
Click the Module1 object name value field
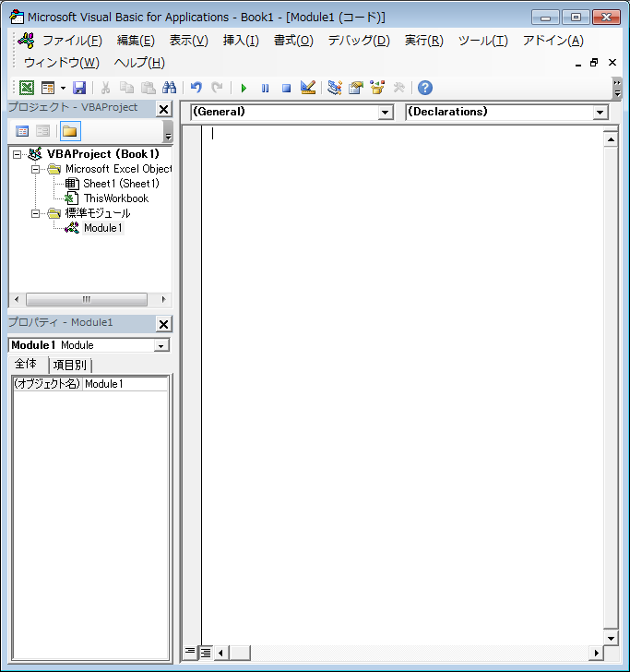(125, 384)
